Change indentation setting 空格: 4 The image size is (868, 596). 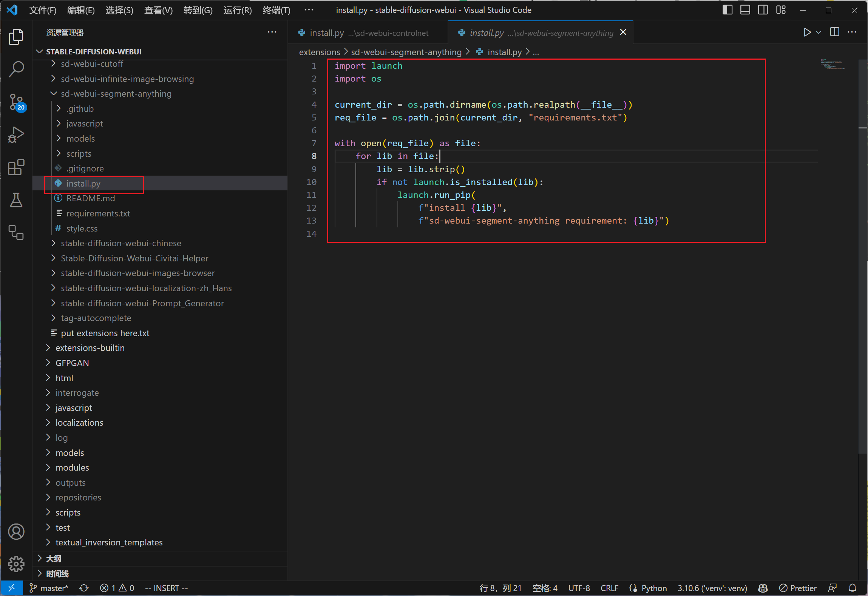point(545,588)
